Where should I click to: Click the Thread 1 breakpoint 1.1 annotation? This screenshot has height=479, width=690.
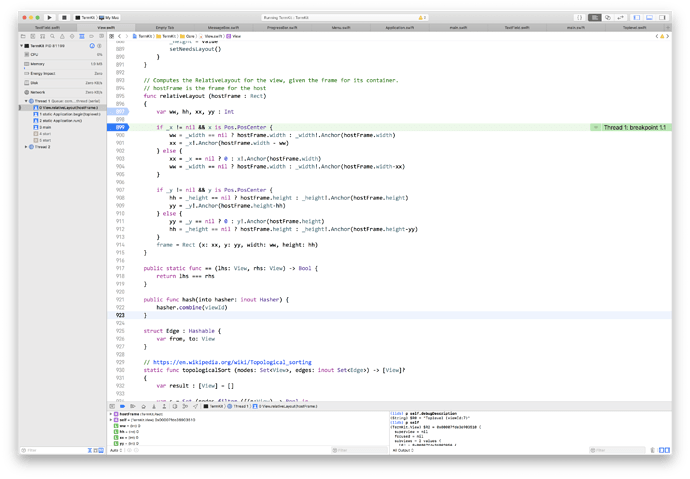pyautogui.click(x=631, y=128)
